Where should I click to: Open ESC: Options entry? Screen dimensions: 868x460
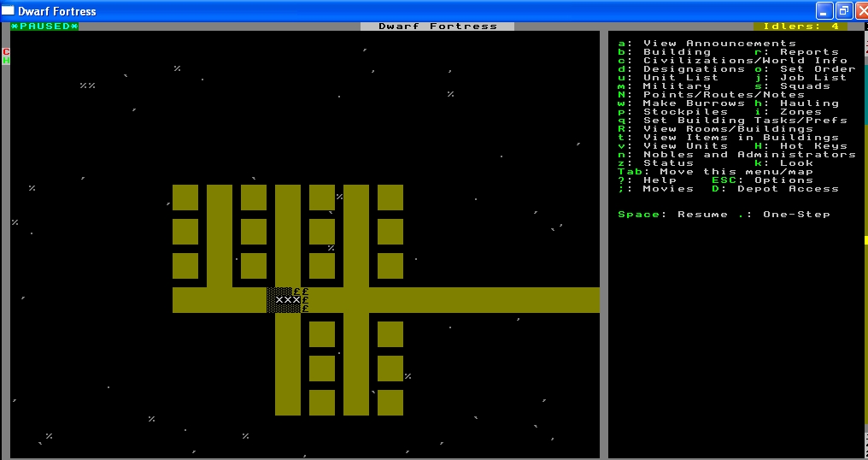[762, 180]
